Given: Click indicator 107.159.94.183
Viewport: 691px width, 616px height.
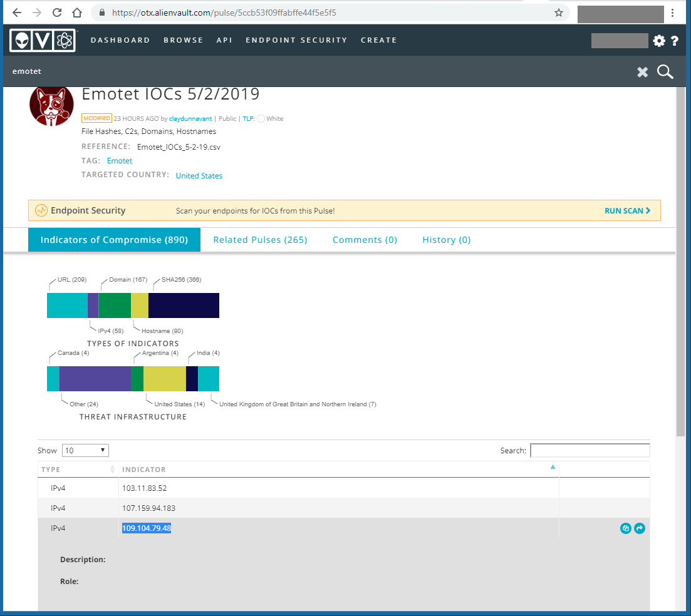Looking at the screenshot, I should click(148, 508).
